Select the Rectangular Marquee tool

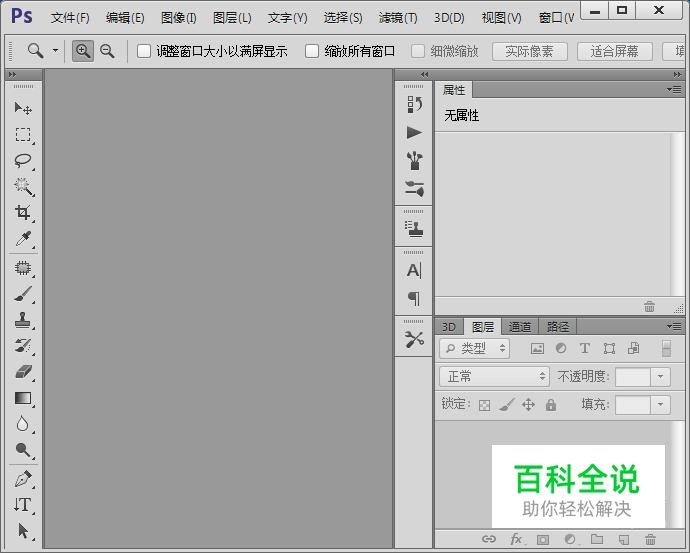(x=23, y=134)
